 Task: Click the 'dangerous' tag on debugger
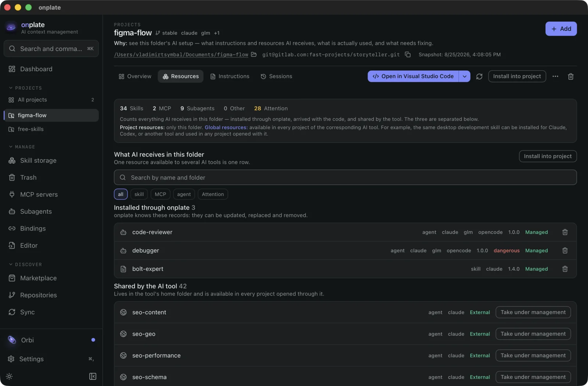507,251
